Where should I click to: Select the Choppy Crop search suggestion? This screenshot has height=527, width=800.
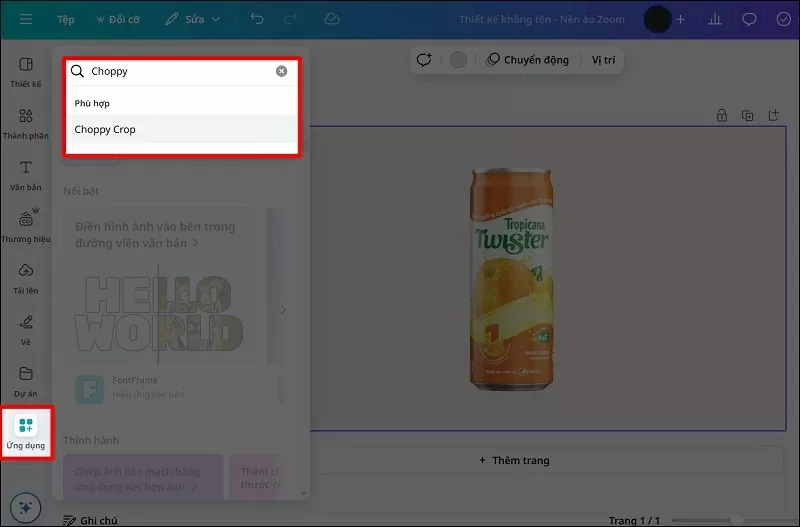point(105,129)
